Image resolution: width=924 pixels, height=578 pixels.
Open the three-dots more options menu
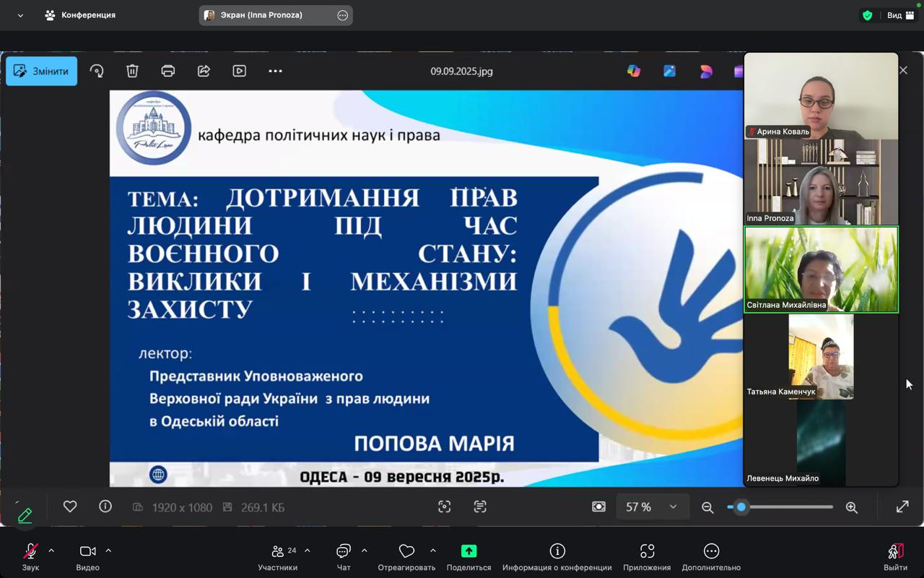coord(275,71)
